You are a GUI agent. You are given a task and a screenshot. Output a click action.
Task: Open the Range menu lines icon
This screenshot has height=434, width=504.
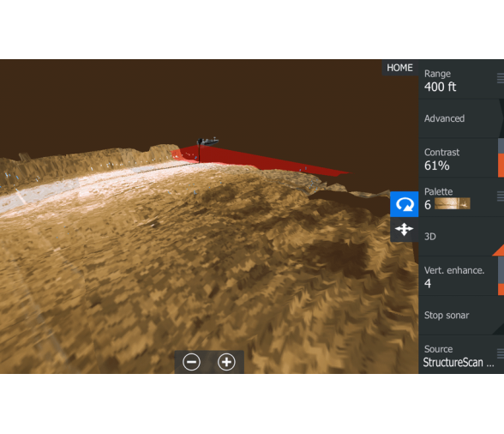pyautogui.click(x=501, y=78)
